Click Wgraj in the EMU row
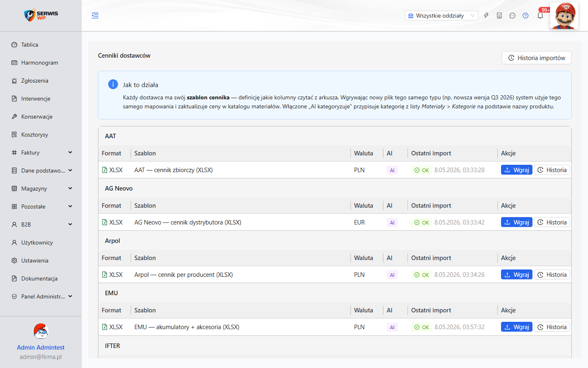The width and height of the screenshot is (588, 368). (517, 327)
